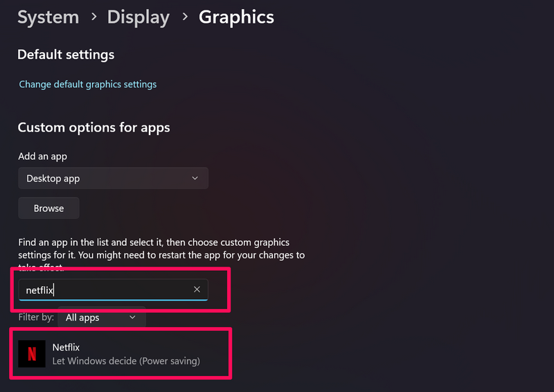Open the All apps filter dropdown
This screenshot has width=554, height=392.
(102, 318)
